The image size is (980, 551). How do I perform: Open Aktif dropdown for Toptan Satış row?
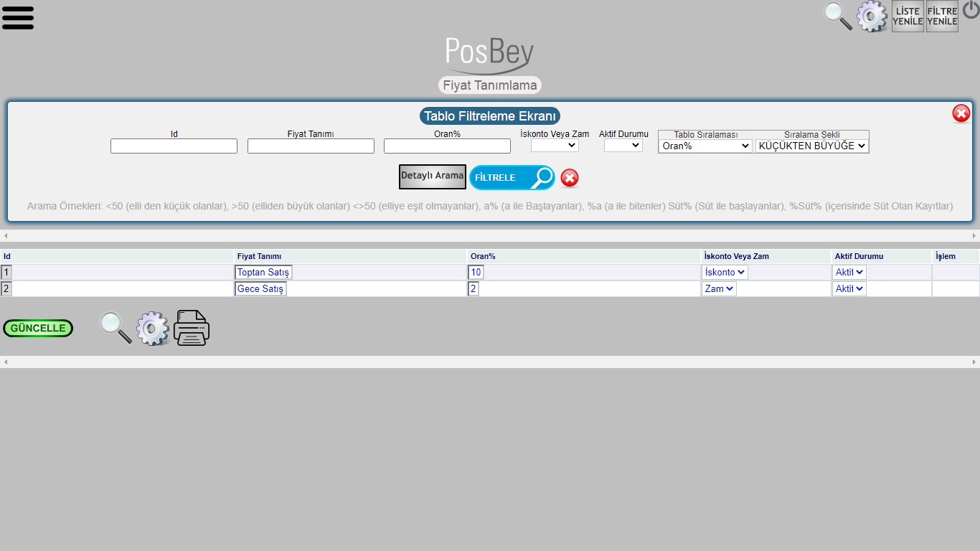coord(849,273)
